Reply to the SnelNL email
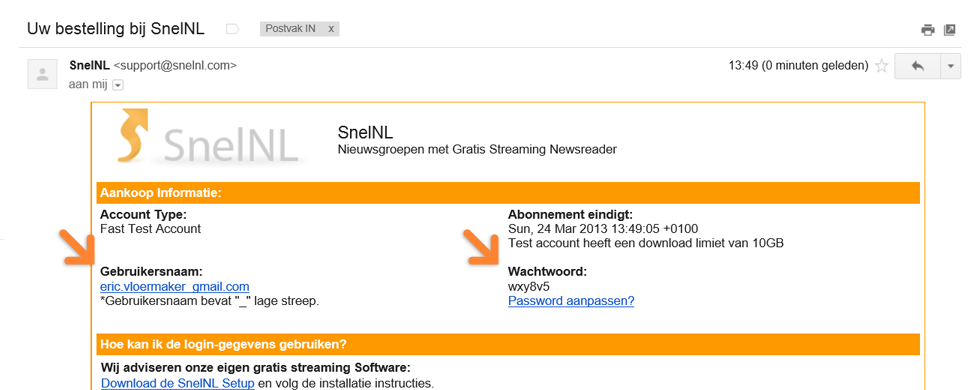 [x=917, y=66]
